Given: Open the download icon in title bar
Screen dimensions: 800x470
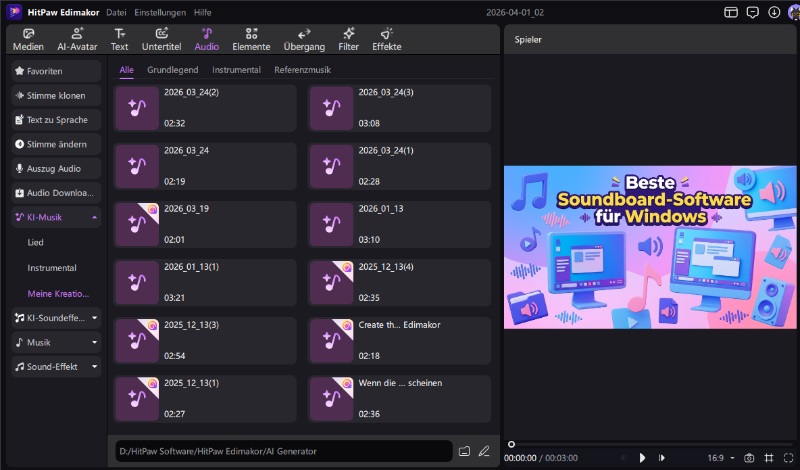Looking at the screenshot, I should [x=774, y=12].
